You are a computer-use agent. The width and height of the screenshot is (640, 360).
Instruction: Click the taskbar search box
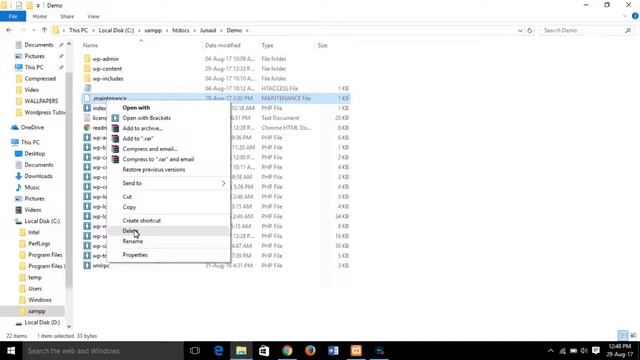pos(103,351)
